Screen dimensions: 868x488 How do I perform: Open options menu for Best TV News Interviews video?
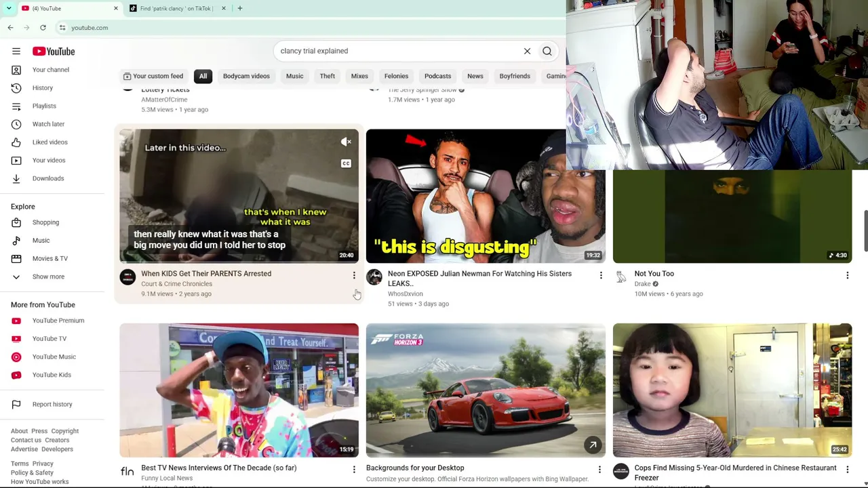click(354, 469)
